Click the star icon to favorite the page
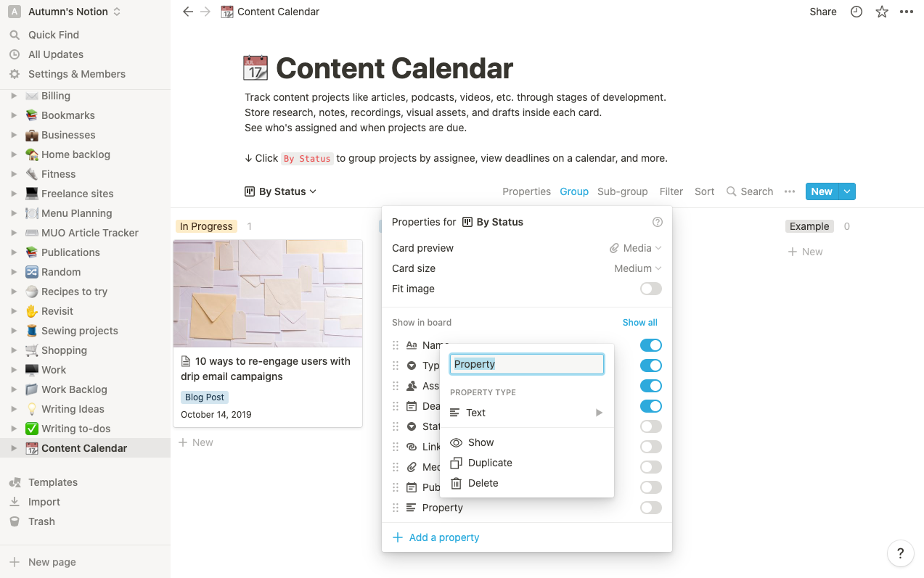The height and width of the screenshot is (578, 924). [882, 12]
